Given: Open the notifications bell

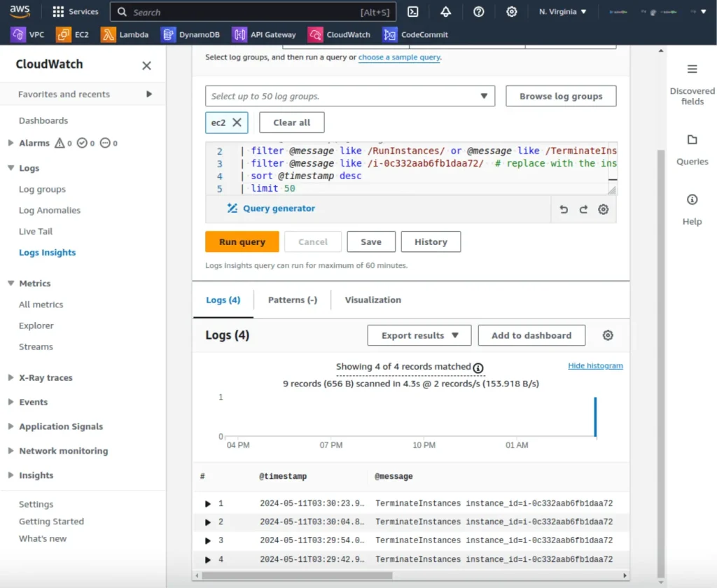Looking at the screenshot, I should tap(446, 12).
